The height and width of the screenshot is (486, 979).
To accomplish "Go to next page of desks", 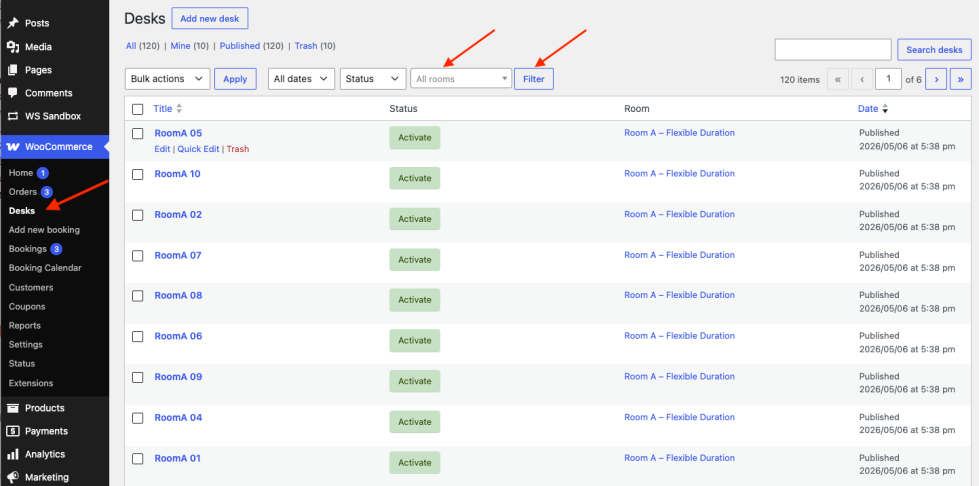I will click(936, 79).
